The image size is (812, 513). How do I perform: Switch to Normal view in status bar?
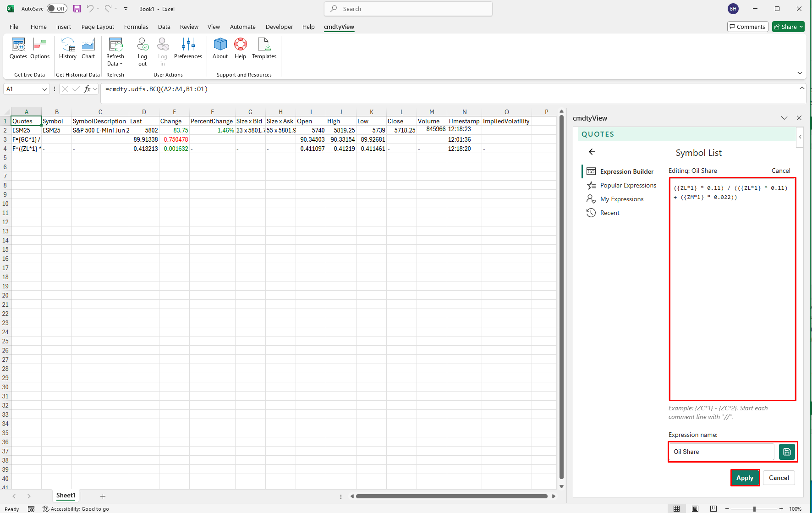click(676, 508)
